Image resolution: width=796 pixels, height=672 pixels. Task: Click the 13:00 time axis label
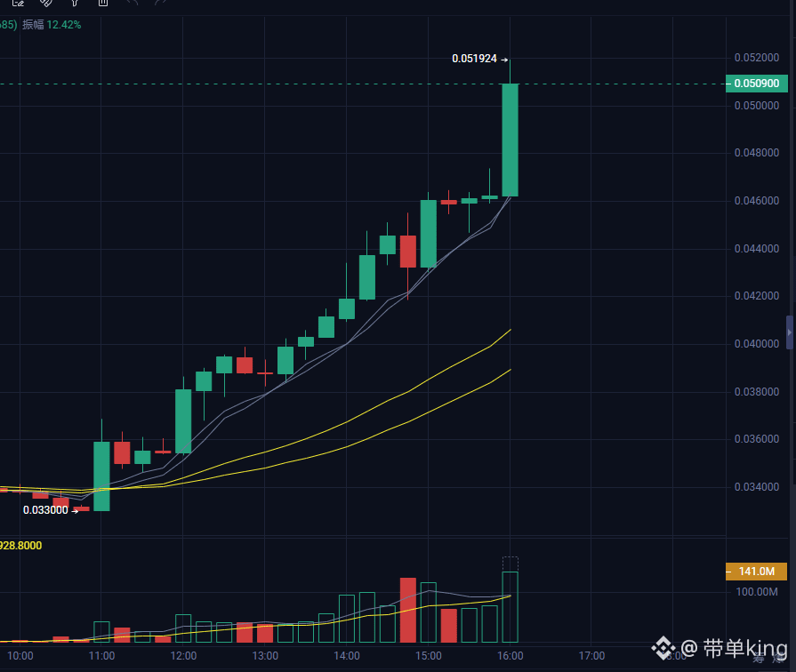click(265, 656)
